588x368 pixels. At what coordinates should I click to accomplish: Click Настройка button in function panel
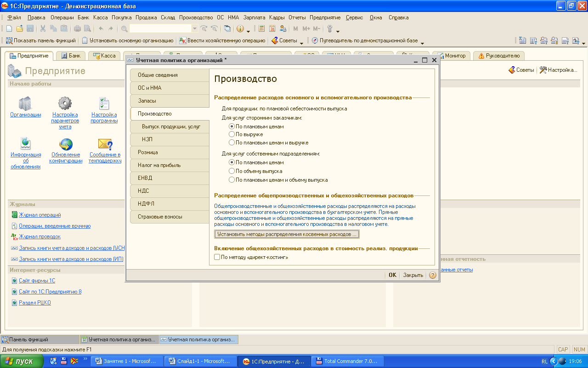coord(558,70)
